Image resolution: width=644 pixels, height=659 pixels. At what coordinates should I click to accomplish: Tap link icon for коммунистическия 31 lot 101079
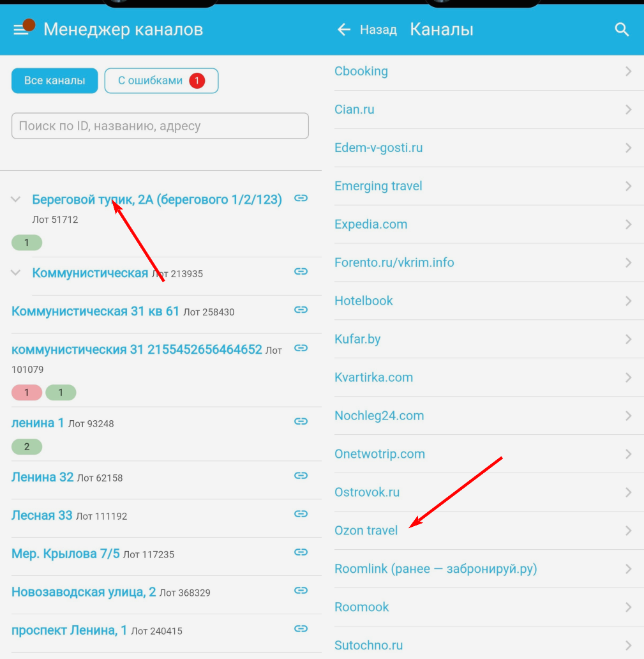pos(301,347)
